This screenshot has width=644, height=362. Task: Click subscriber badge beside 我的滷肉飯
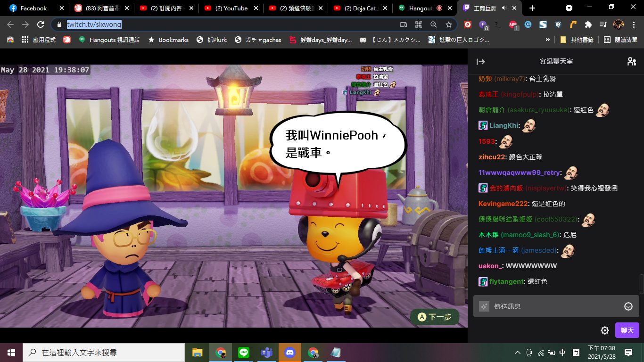[483, 188]
